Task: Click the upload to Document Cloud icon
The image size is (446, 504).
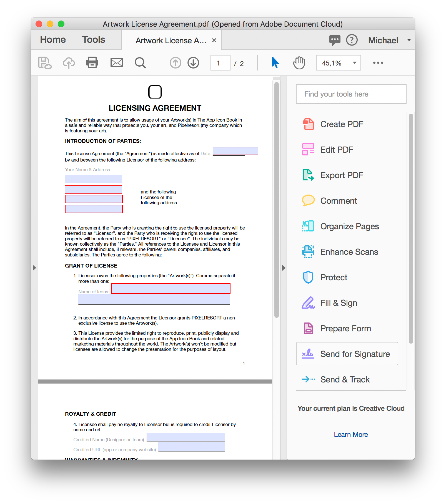Action: 69,63
